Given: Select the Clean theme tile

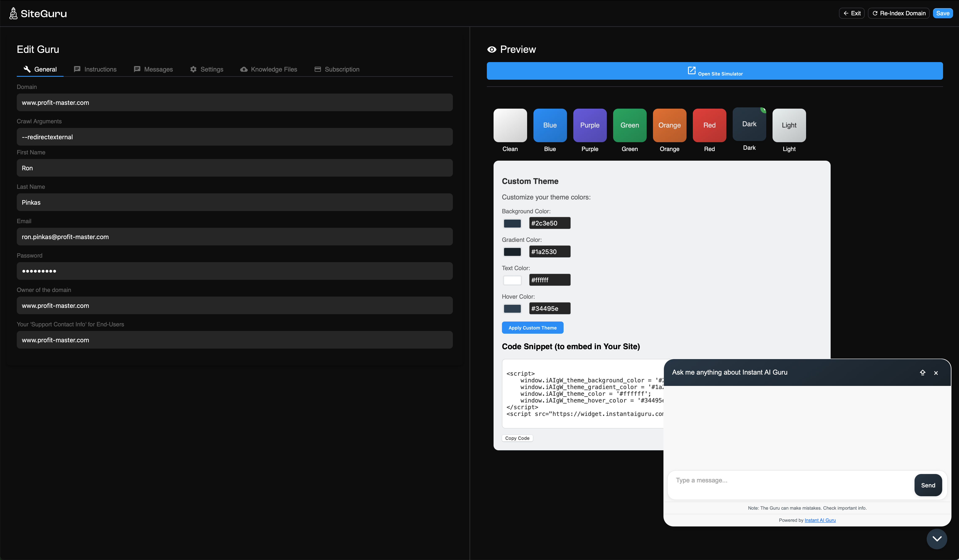Looking at the screenshot, I should pos(510,126).
